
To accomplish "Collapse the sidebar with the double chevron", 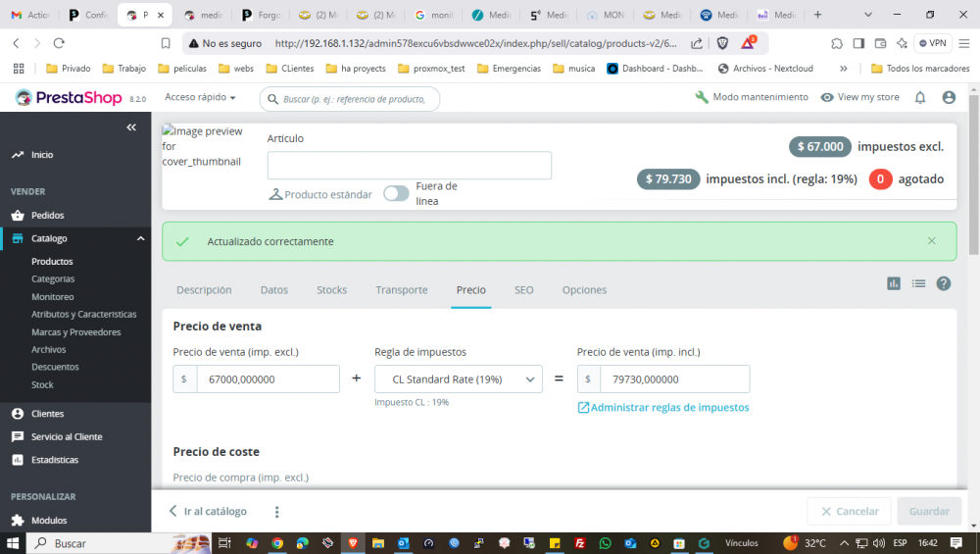I will click(x=131, y=127).
